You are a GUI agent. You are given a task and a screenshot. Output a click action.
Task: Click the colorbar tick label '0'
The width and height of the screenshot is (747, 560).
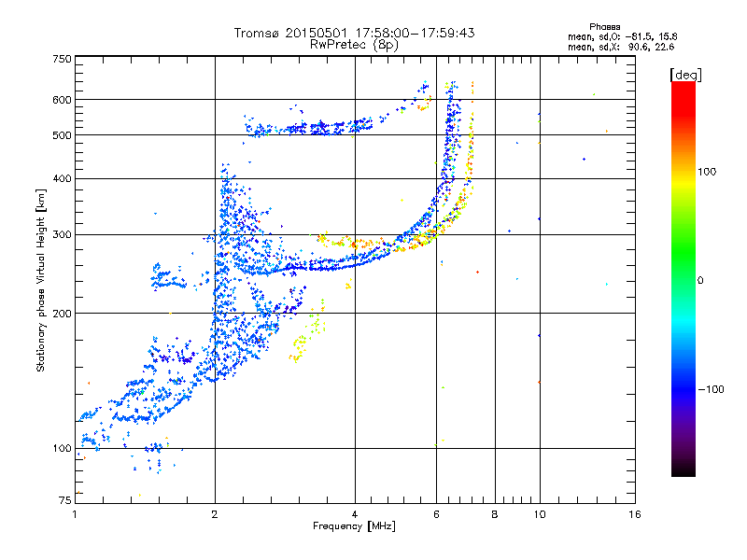tap(700, 280)
